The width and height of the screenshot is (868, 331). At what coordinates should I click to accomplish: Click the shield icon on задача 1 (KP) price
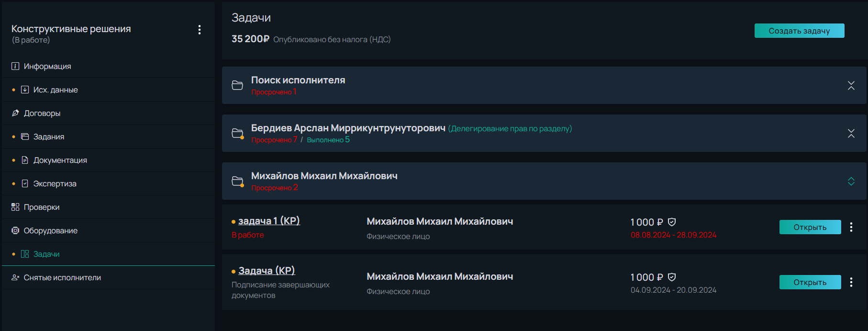(x=672, y=222)
